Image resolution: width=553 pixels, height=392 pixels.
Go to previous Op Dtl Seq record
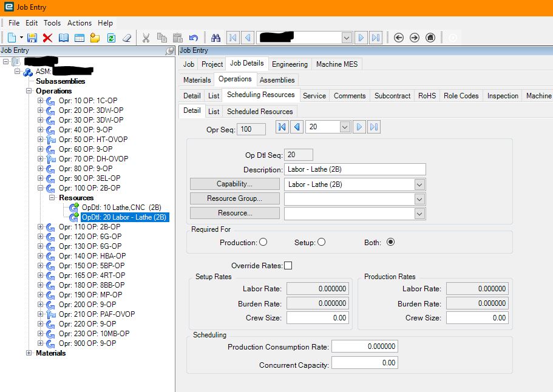(297, 127)
